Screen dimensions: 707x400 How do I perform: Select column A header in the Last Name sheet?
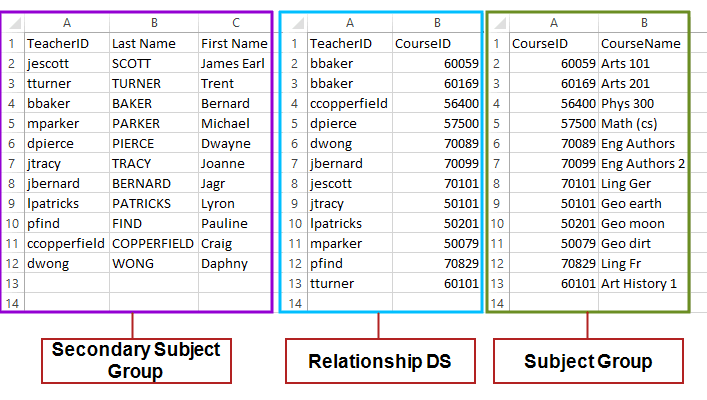point(67,23)
